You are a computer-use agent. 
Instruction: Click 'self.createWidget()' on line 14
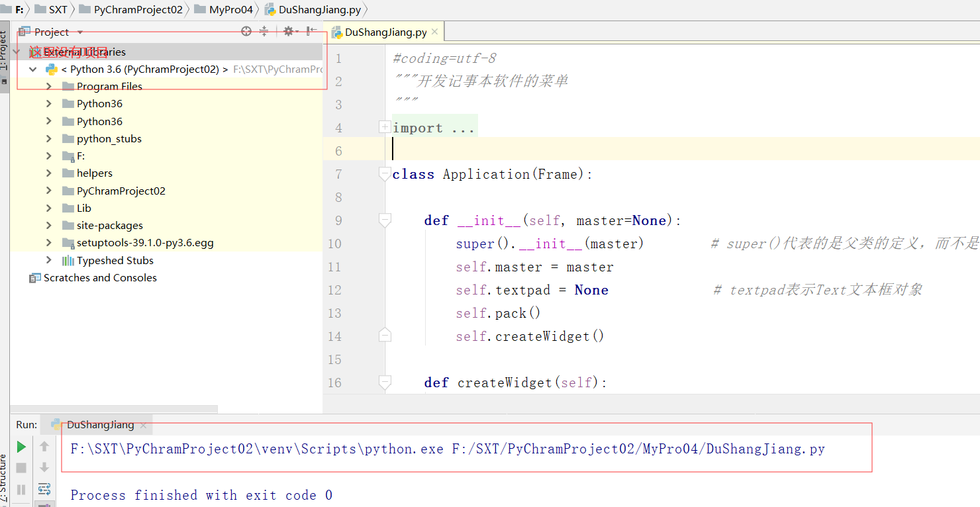pyautogui.click(x=530, y=336)
